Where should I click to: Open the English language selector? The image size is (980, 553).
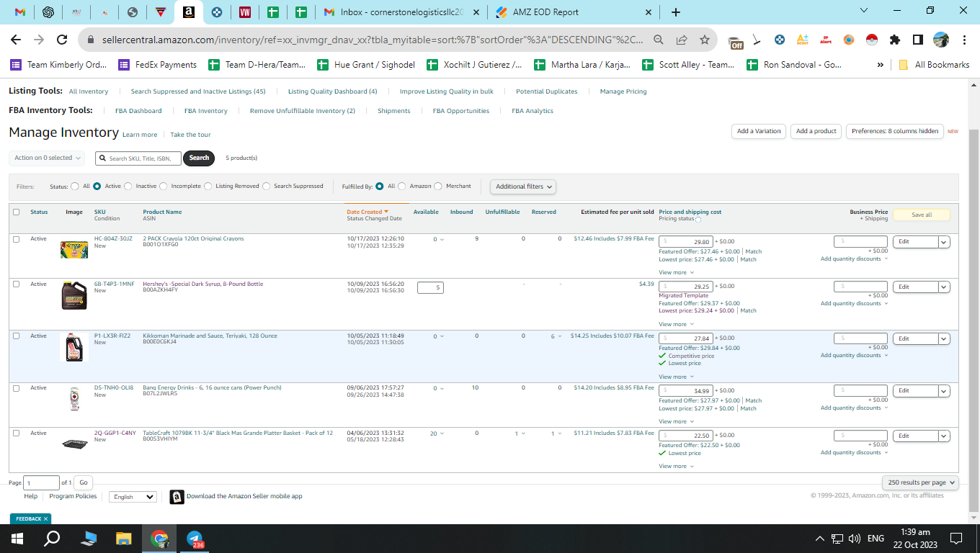pyautogui.click(x=133, y=497)
